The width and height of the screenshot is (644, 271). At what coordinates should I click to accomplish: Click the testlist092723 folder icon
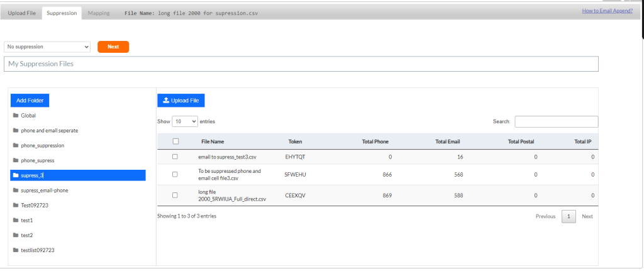(x=15, y=250)
